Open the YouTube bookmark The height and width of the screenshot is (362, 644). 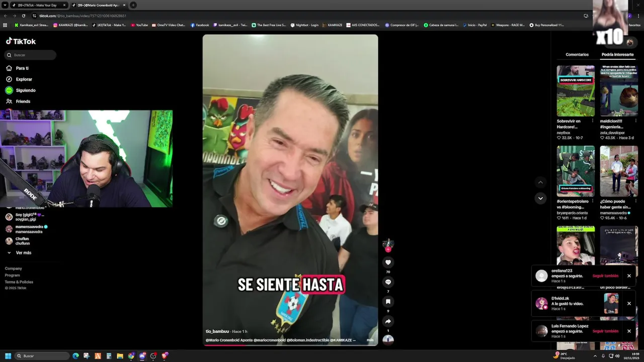(x=139, y=25)
